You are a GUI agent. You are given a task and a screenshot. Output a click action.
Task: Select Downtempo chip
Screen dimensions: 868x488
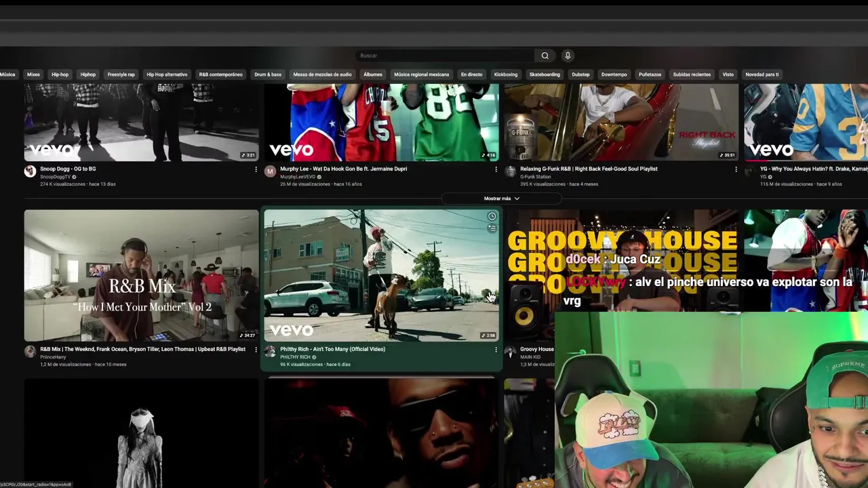coord(614,75)
